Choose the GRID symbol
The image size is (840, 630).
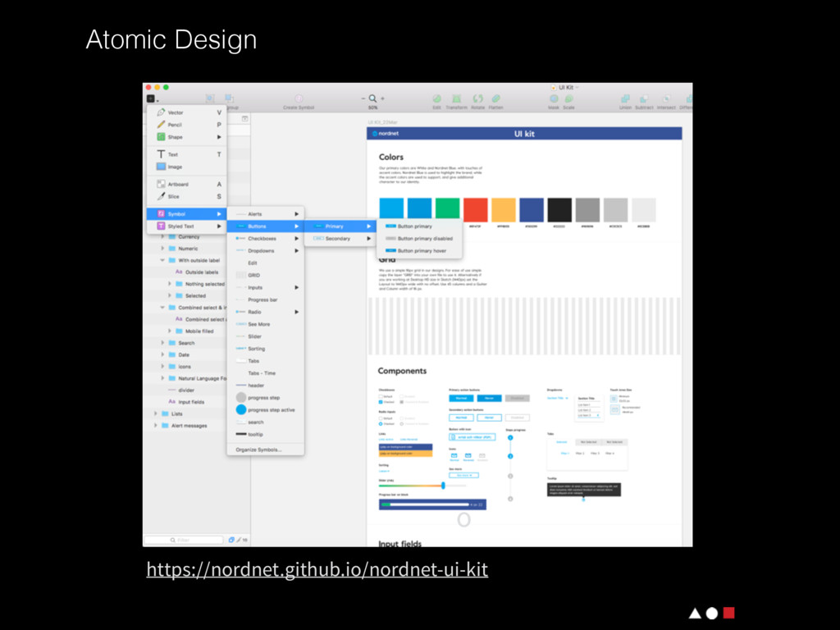pyautogui.click(x=266, y=276)
